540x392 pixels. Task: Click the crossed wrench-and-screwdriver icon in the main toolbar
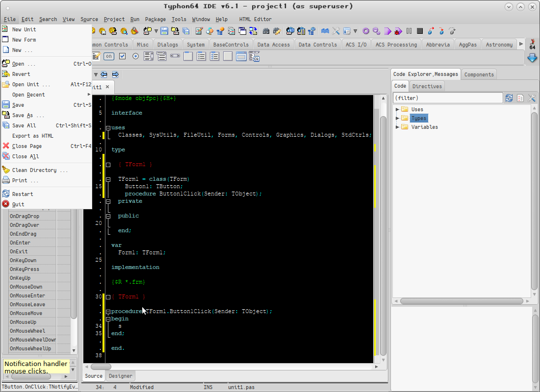click(336, 31)
